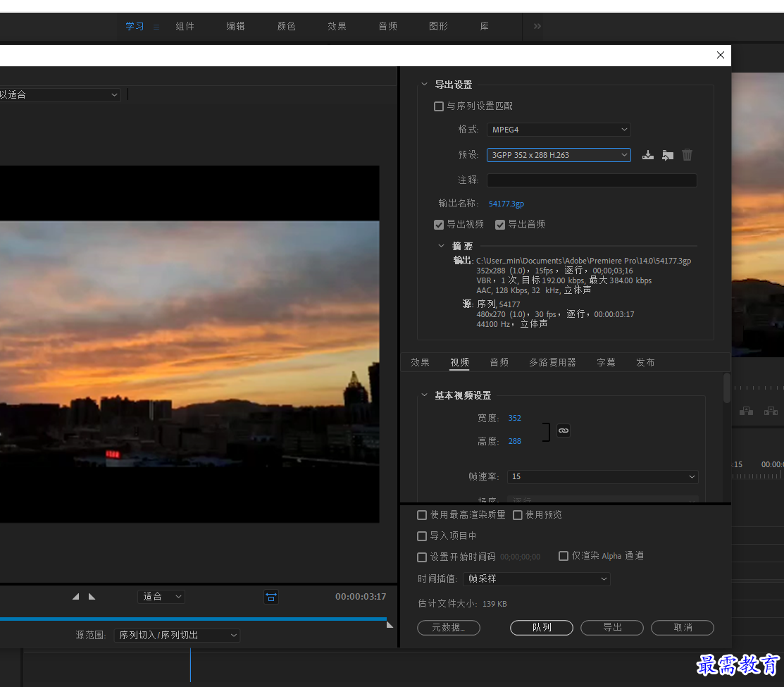
Task: Collapse the 基本视频设置 section
Action: click(425, 395)
